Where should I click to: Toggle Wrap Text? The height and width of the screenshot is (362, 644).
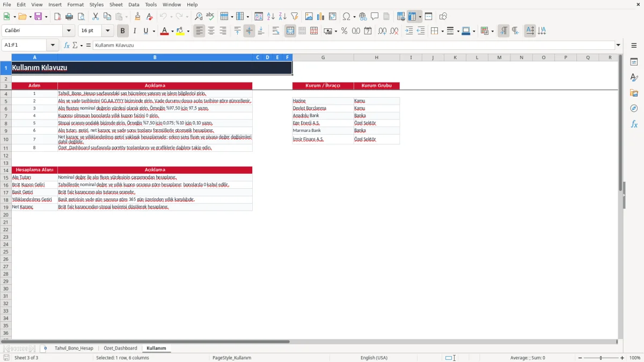(x=275, y=31)
